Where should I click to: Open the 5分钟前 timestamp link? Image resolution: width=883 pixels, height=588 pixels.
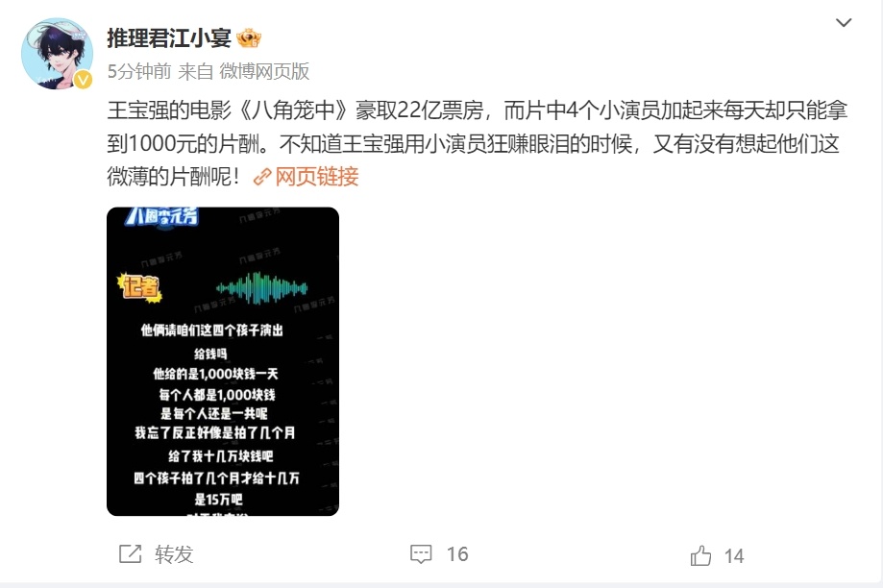point(139,71)
